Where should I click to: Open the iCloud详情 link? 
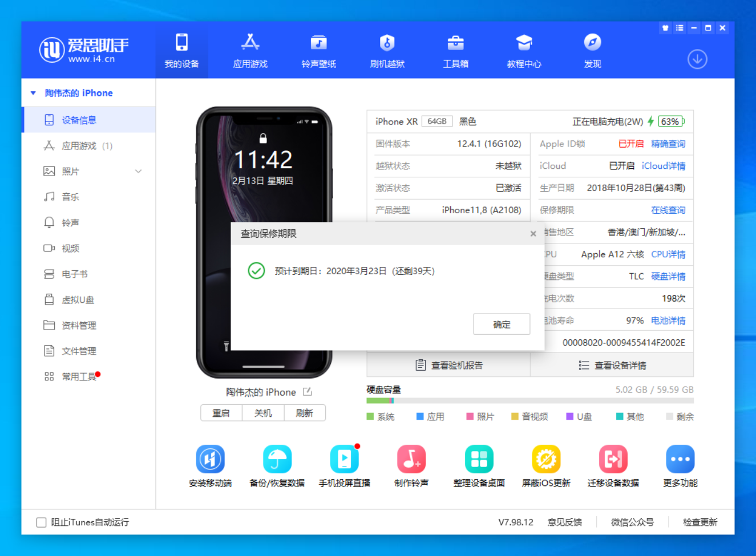coord(664,166)
